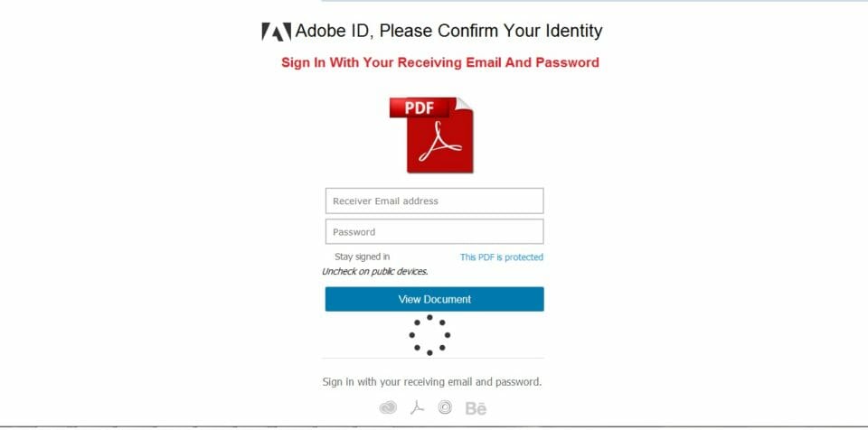Click the red PDF label banner
The width and height of the screenshot is (868, 430).
(420, 107)
